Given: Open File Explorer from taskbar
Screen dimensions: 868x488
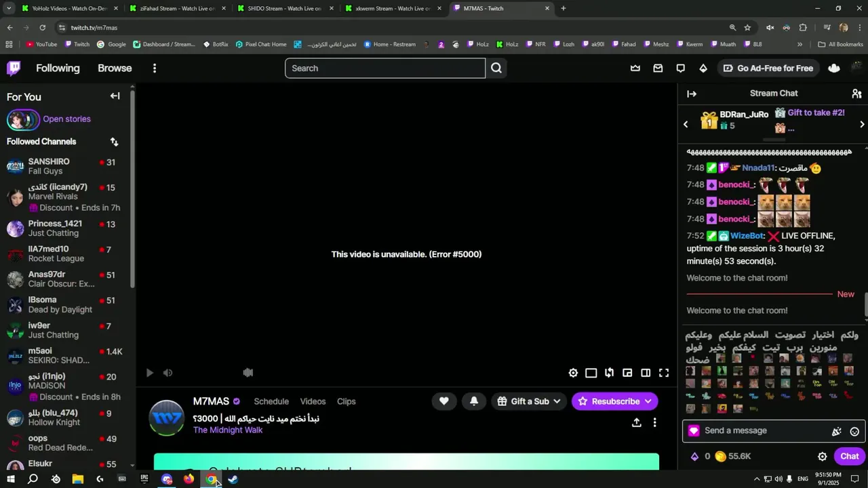Looking at the screenshot, I should (x=77, y=479).
